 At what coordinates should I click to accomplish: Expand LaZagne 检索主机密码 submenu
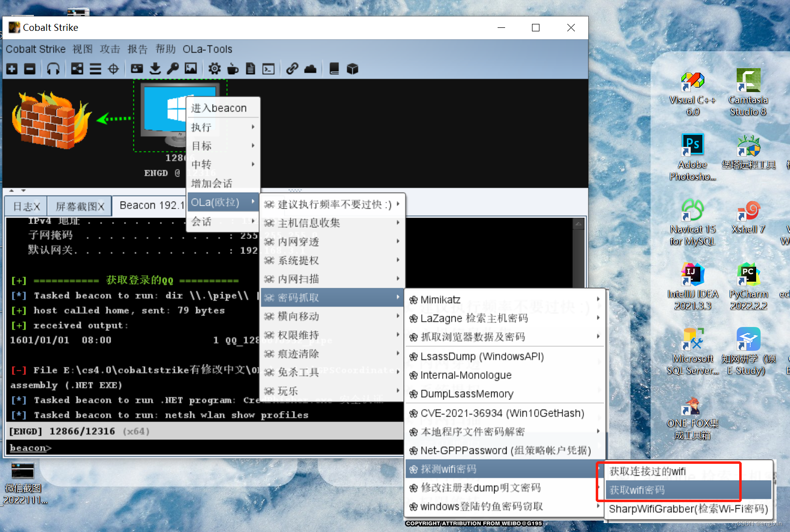505,318
